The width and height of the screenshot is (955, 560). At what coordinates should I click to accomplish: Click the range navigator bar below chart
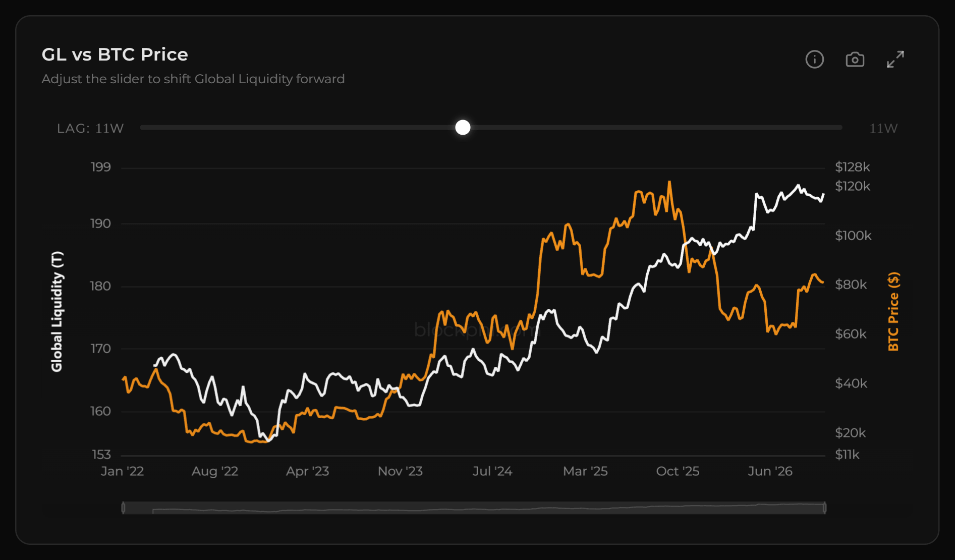pos(474,508)
